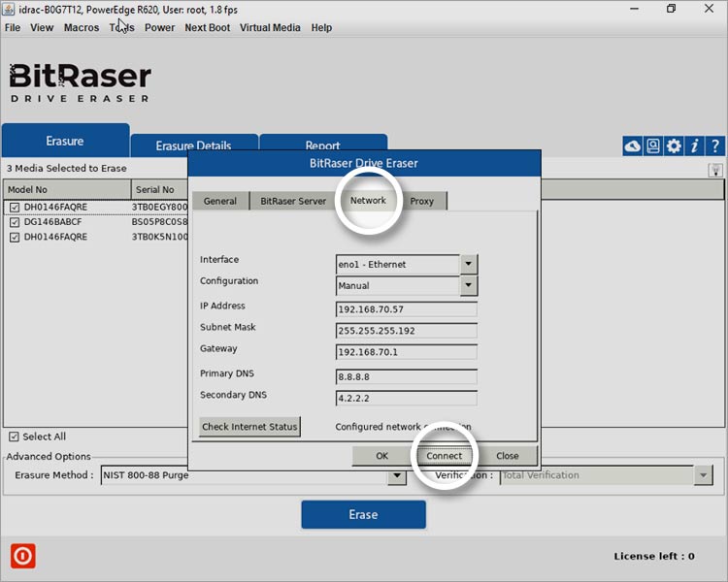
Task: Click '3 Media Selected to Erase' label
Action: [66, 169]
